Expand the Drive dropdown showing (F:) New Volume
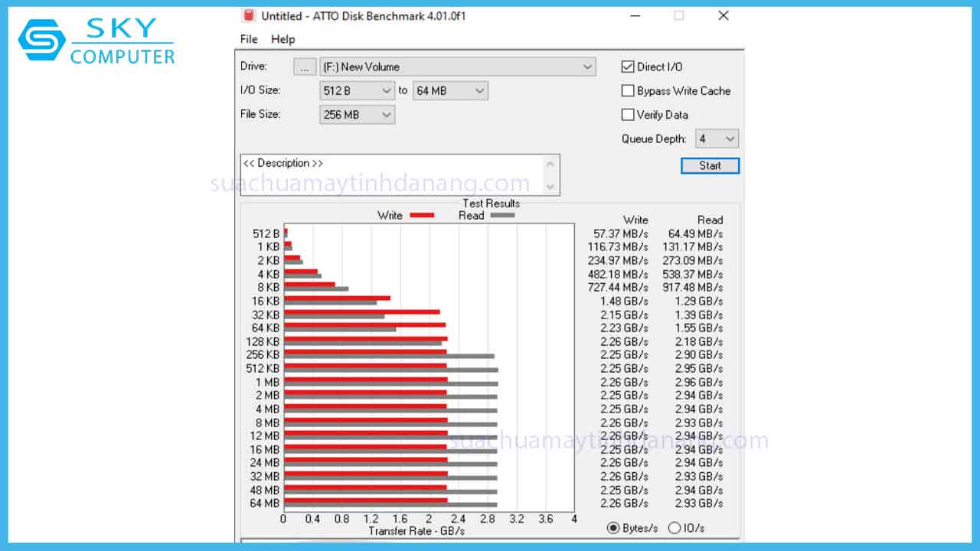This screenshot has height=551, width=980. coord(457,67)
